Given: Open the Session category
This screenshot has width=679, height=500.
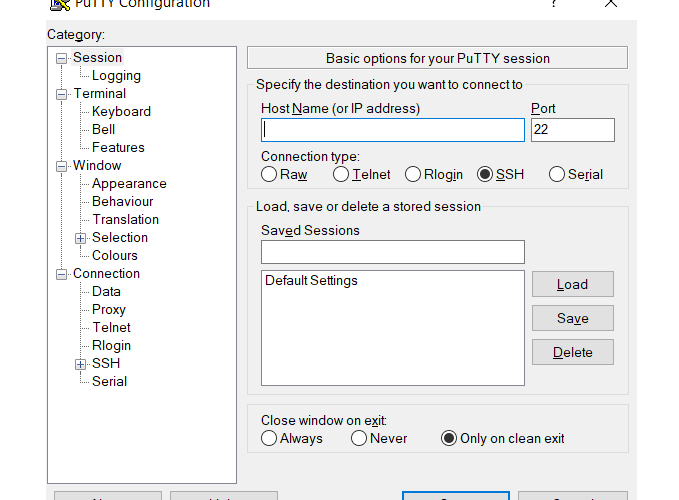Looking at the screenshot, I should pyautogui.click(x=97, y=58).
